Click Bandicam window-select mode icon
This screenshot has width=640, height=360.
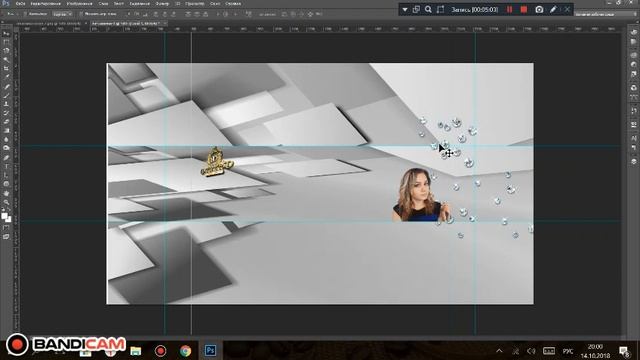coord(416,9)
